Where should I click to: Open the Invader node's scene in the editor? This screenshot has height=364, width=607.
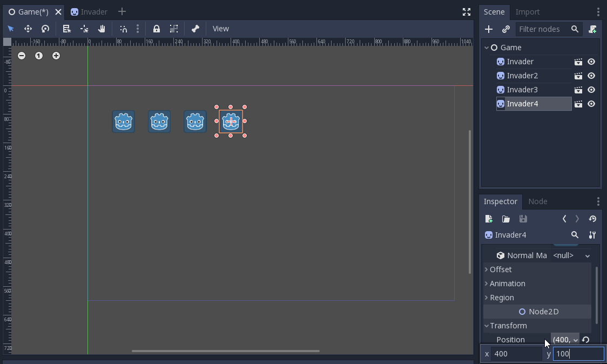578,62
